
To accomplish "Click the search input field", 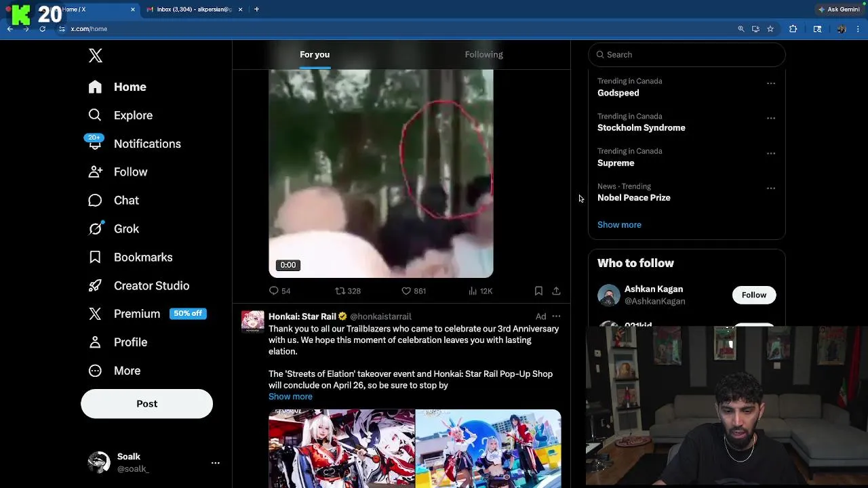I will [x=686, y=55].
